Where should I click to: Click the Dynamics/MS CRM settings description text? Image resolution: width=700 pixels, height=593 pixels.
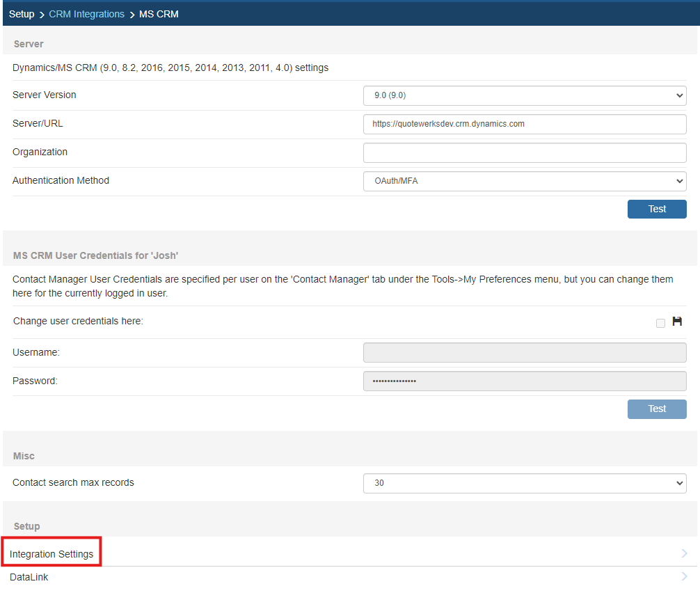170,68
